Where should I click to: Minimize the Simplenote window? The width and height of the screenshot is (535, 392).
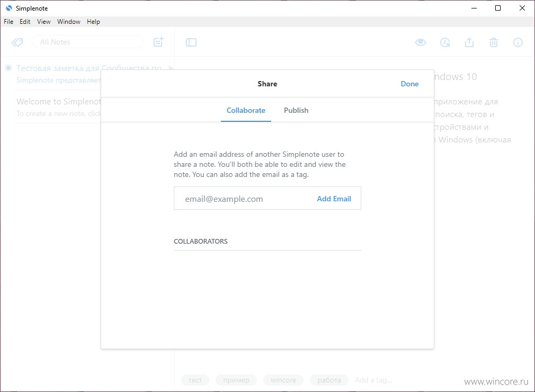coord(474,8)
